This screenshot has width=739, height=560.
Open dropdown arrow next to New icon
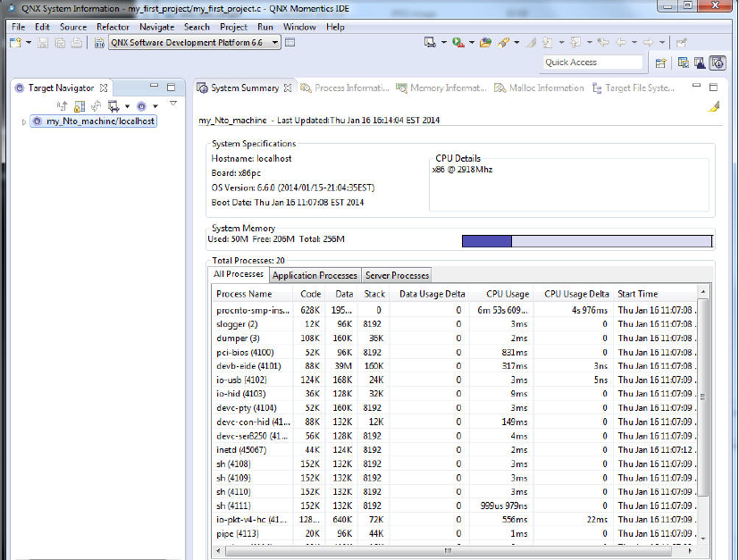click(29, 43)
